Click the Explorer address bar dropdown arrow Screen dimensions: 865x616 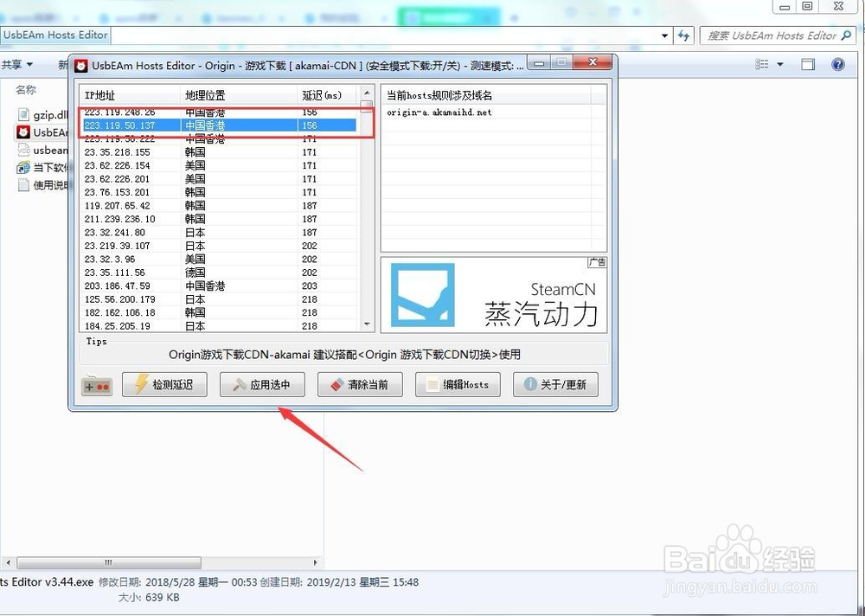pos(664,35)
